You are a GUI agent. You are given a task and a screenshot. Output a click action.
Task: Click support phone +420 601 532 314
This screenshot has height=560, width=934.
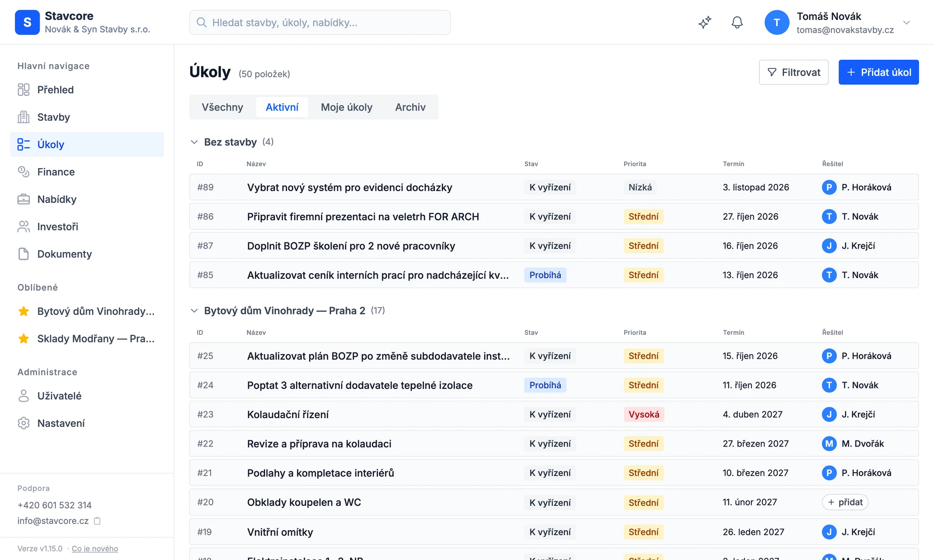(54, 505)
